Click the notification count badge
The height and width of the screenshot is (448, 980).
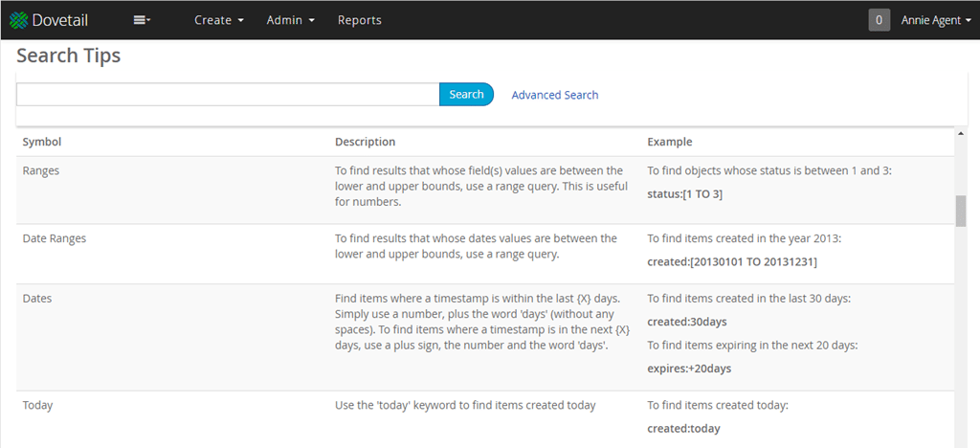879,20
